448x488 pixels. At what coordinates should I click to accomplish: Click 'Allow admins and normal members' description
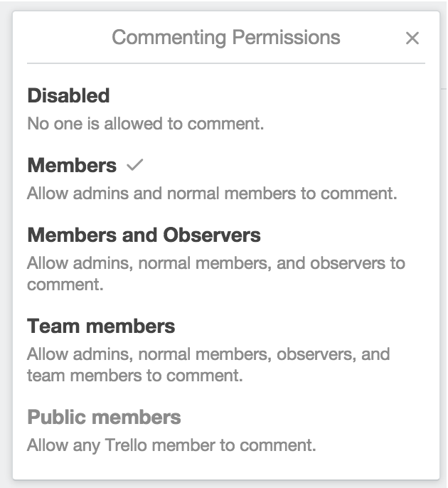click(211, 193)
